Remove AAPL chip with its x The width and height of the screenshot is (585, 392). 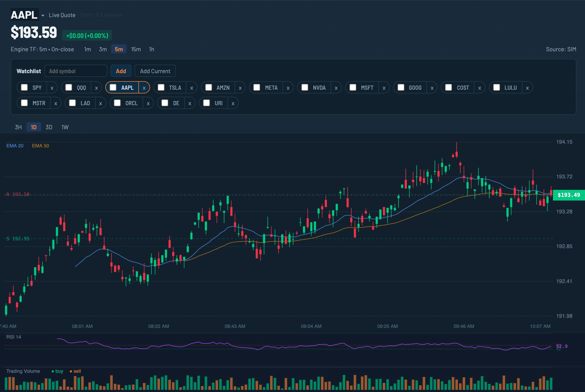(x=144, y=88)
